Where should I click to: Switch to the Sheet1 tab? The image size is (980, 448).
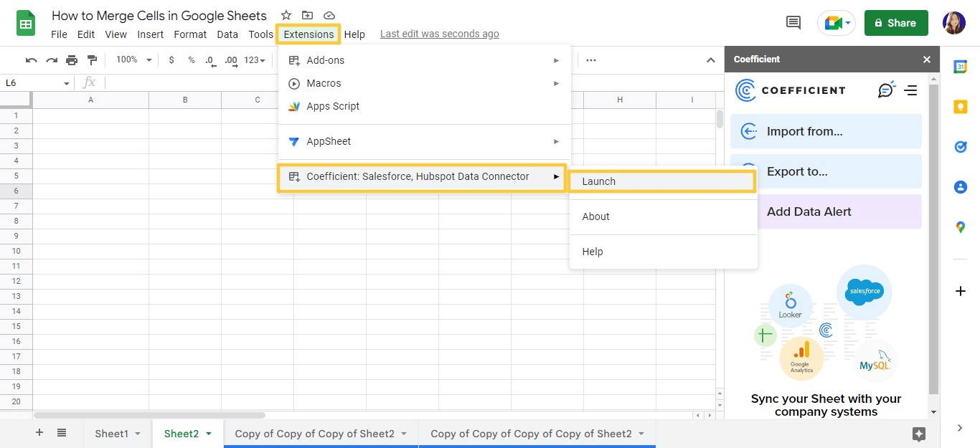click(111, 434)
